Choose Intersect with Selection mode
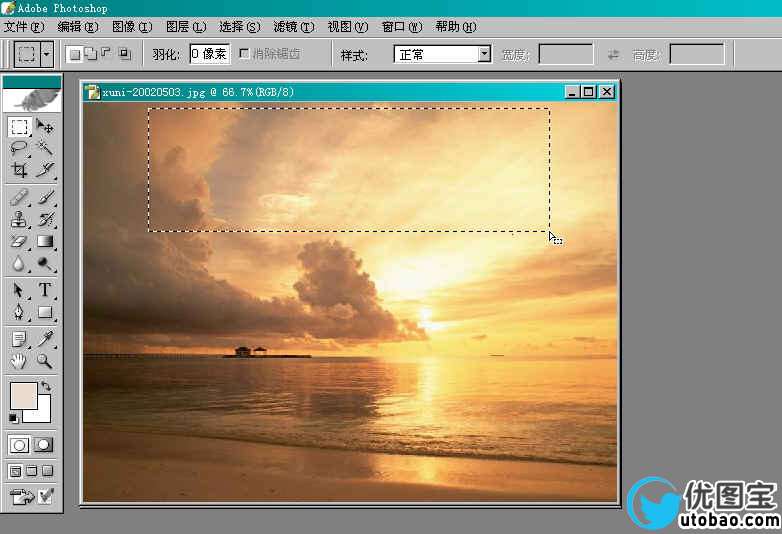Viewport: 782px width, 534px height. (x=124, y=53)
